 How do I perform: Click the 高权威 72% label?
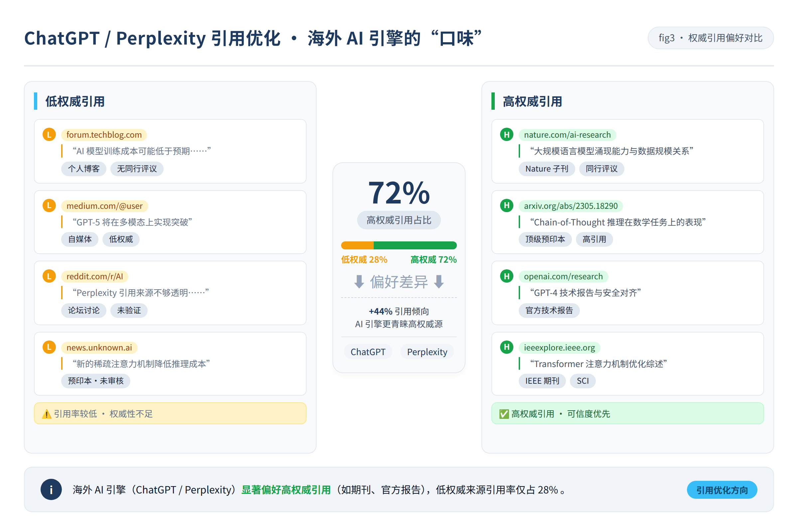pyautogui.click(x=434, y=260)
